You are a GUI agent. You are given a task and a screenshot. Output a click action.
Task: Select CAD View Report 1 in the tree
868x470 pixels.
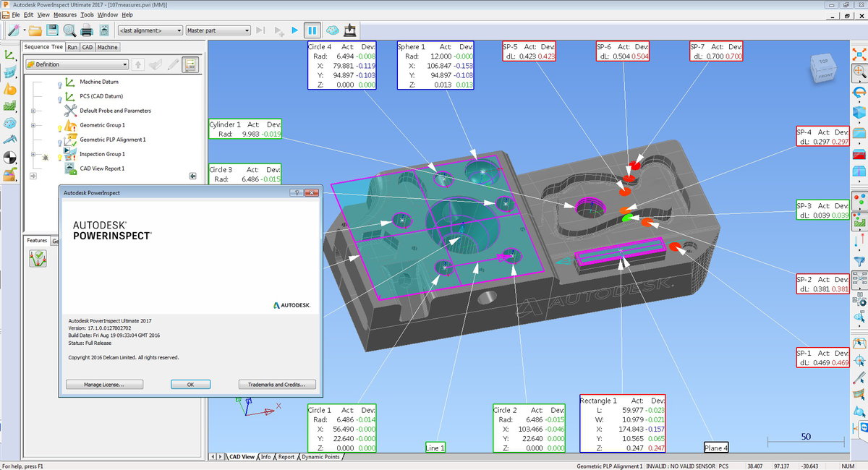(x=102, y=168)
